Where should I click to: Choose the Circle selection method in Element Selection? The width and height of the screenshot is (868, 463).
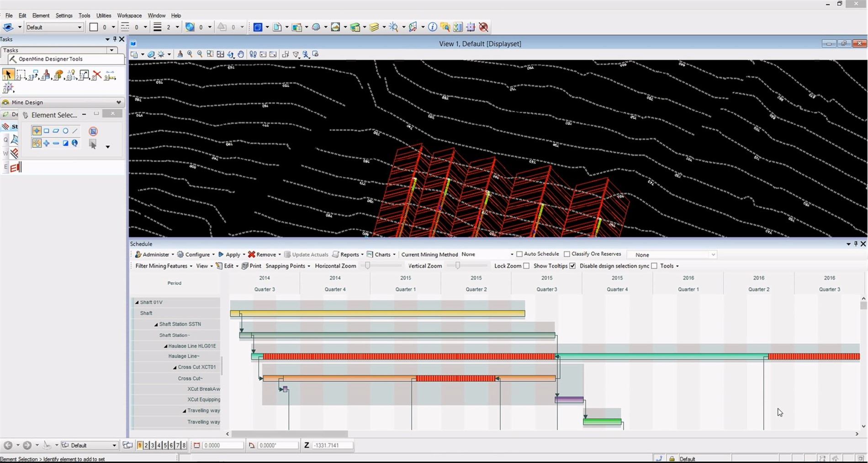pos(65,131)
